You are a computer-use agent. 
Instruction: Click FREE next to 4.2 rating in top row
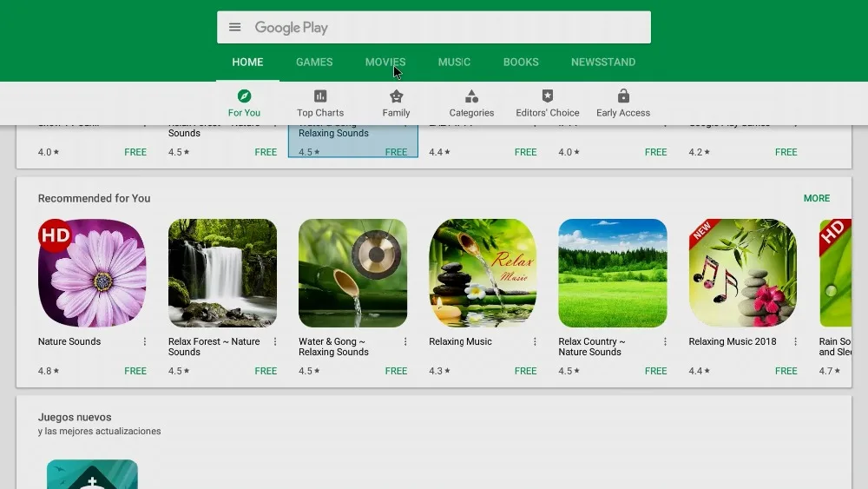pos(786,152)
